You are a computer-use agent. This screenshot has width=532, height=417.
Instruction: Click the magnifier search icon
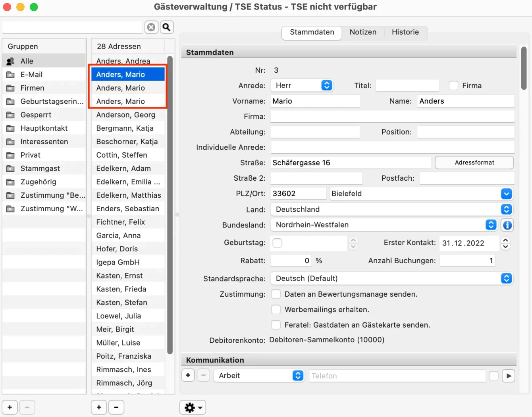click(x=166, y=27)
